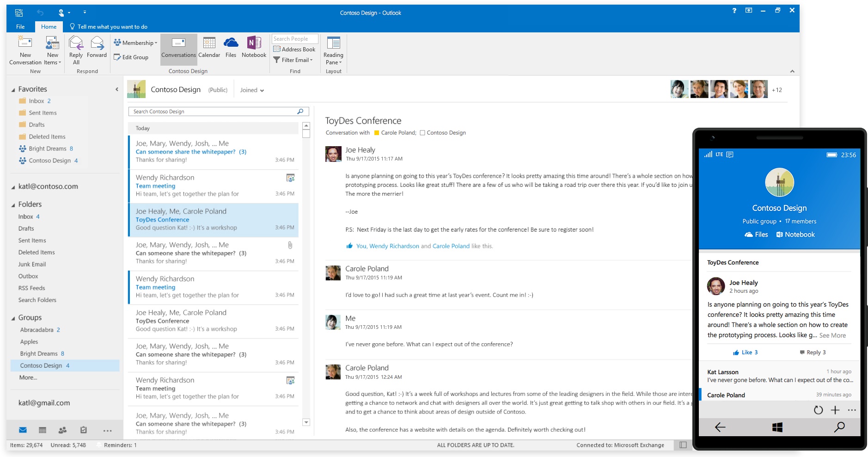Forward the message using the ribbon
Viewport: 868px width, 457px height.
pyautogui.click(x=97, y=47)
